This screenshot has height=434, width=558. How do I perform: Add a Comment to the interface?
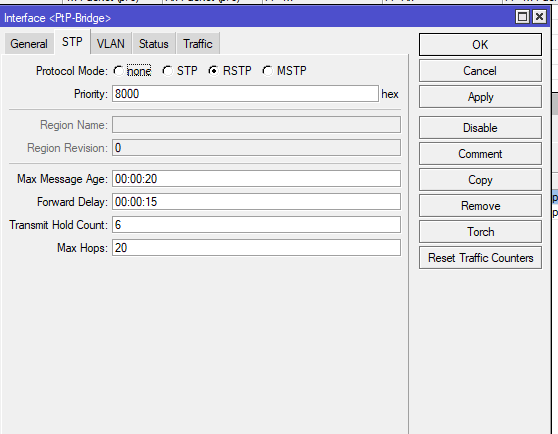coord(480,154)
